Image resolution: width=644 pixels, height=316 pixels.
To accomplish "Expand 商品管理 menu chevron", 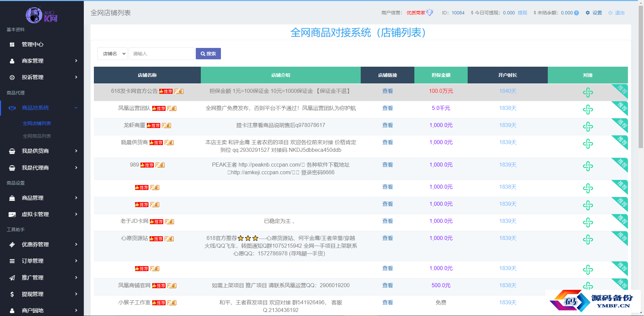I will point(76,198).
